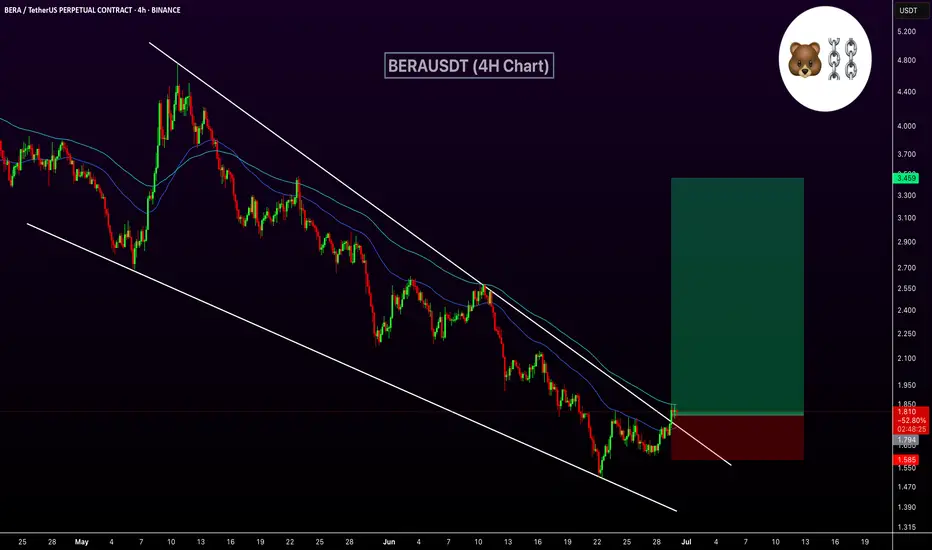Click the May label on the time axis

(81, 542)
